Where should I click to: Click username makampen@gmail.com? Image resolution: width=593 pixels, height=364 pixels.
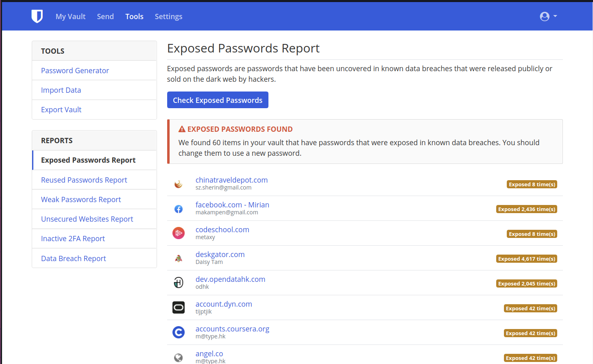227,212
